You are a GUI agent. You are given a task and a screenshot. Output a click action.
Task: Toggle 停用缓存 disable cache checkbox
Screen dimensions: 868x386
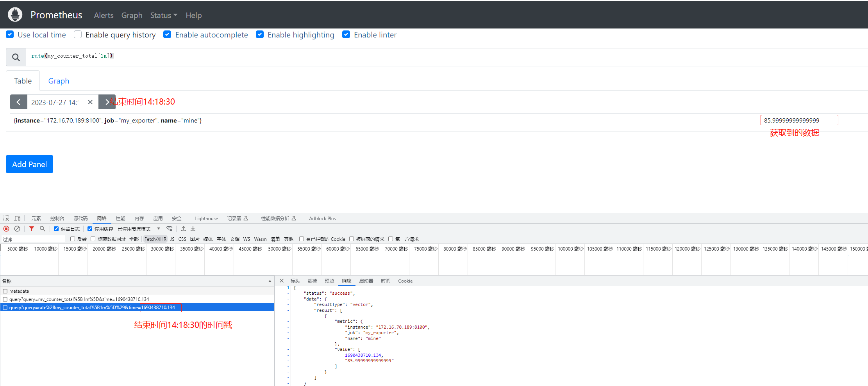[x=90, y=229]
